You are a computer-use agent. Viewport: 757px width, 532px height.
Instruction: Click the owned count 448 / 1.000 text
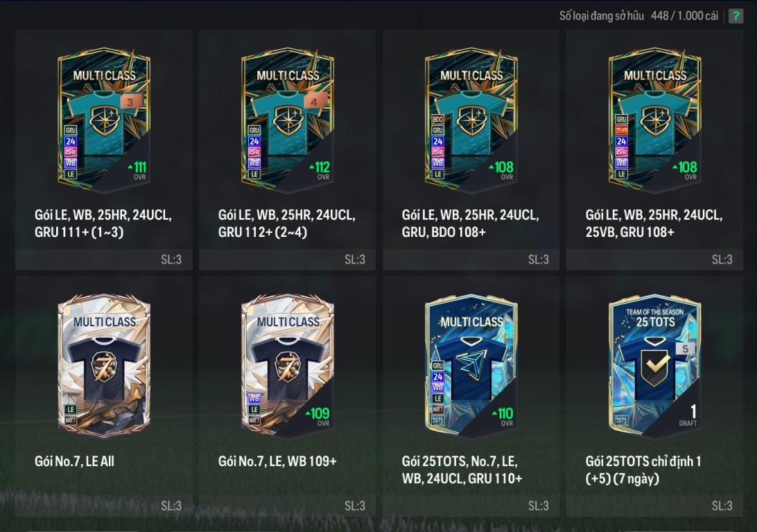pyautogui.click(x=684, y=16)
